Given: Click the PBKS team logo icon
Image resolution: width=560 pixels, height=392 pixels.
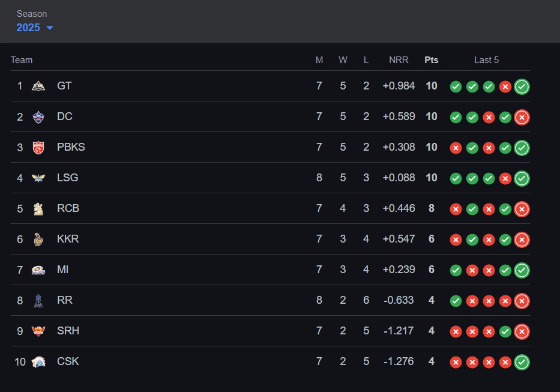Looking at the screenshot, I should tap(38, 147).
